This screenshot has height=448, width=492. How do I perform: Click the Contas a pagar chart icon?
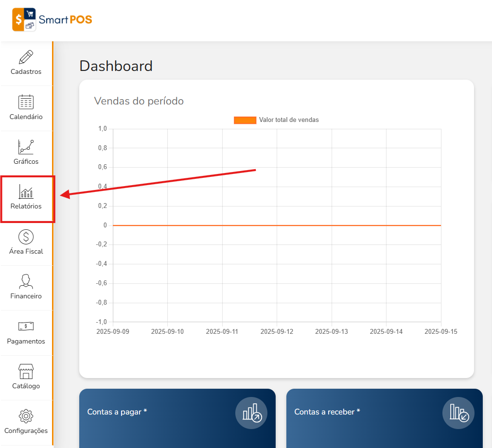coord(251,413)
